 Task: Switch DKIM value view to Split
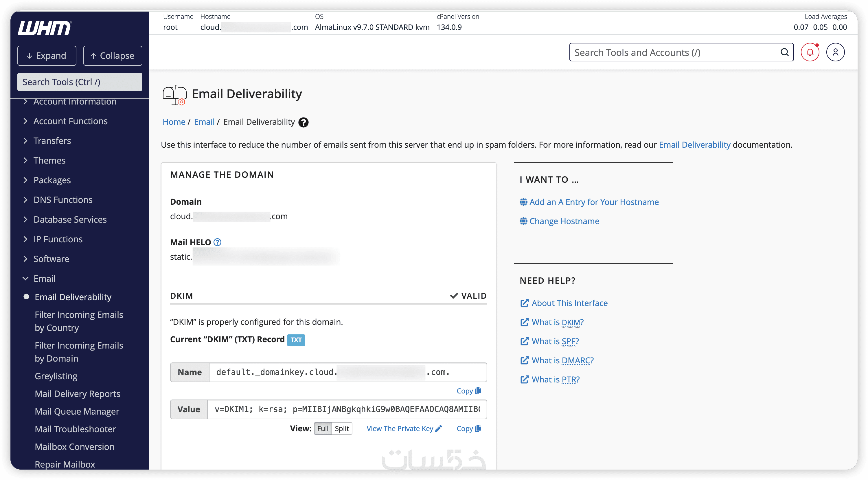tap(342, 428)
